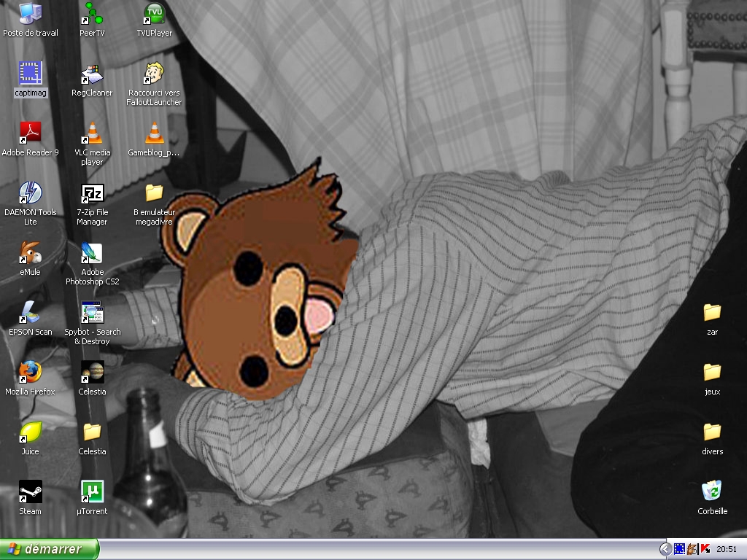Click the eMule icon in system tray
This screenshot has width=747, height=560.
coord(692,550)
